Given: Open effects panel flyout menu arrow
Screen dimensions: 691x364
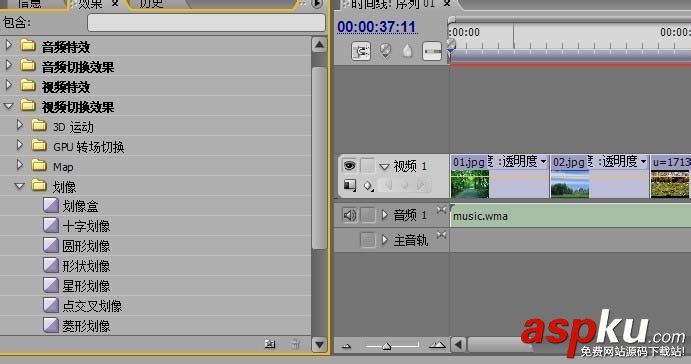Looking at the screenshot, I should pos(316,4).
